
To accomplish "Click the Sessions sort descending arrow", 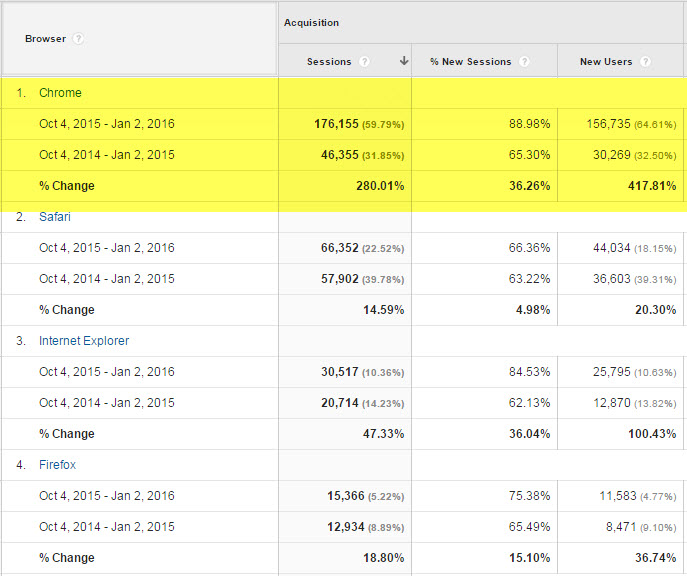I will 404,61.
